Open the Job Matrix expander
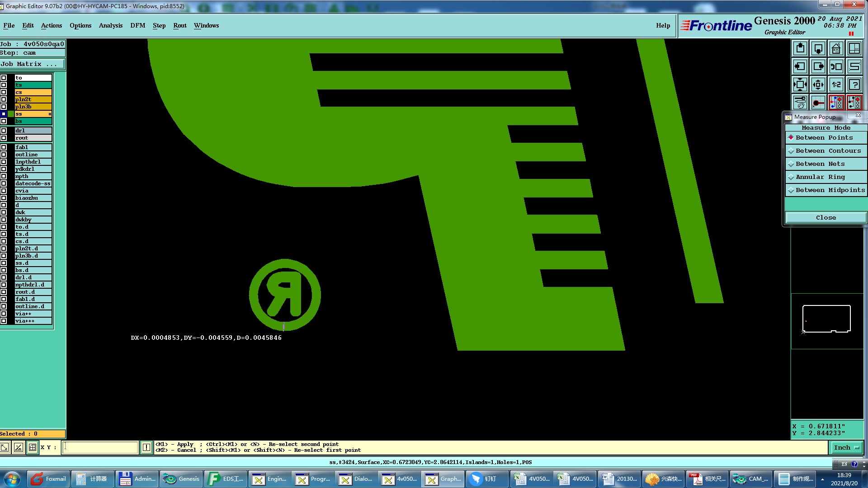 32,64
